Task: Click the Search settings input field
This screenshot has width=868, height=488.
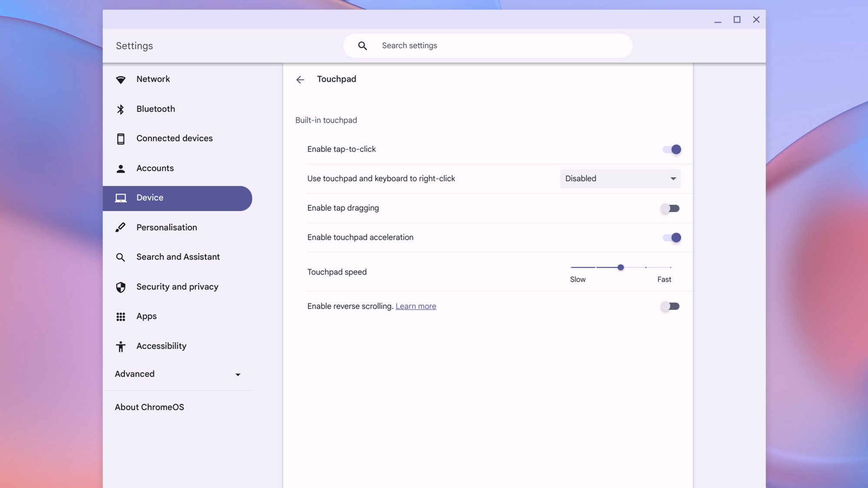Action: click(488, 45)
